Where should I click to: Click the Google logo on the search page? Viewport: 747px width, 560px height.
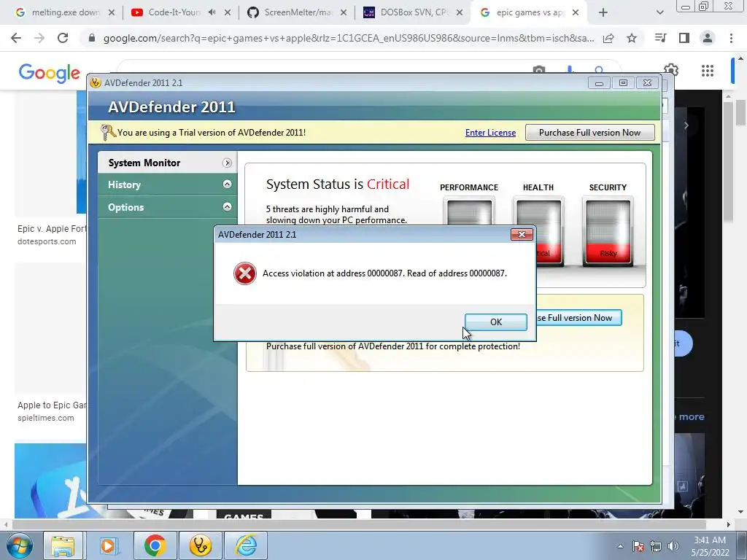(50, 73)
